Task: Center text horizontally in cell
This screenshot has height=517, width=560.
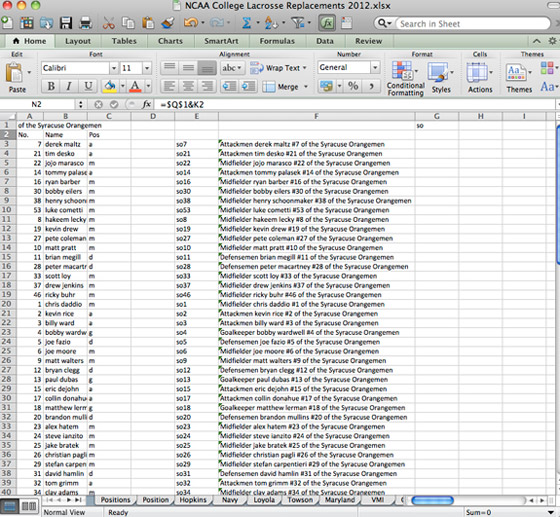Action: point(188,86)
